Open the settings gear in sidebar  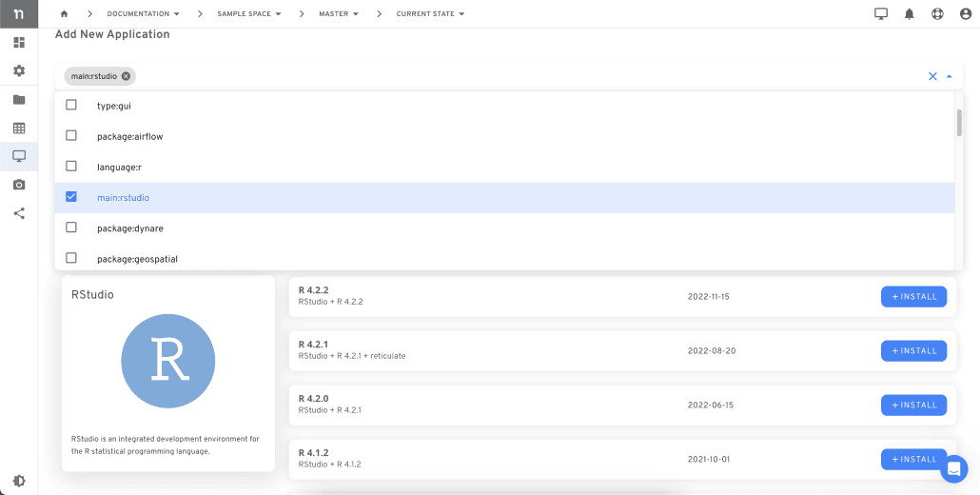click(19, 70)
